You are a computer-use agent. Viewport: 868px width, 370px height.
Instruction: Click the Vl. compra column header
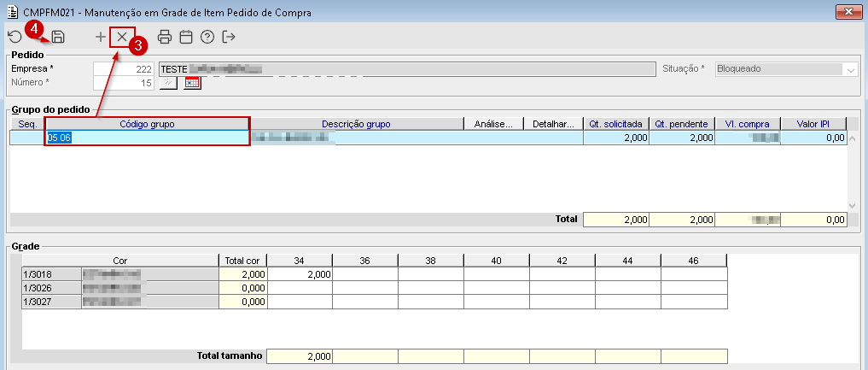(748, 124)
